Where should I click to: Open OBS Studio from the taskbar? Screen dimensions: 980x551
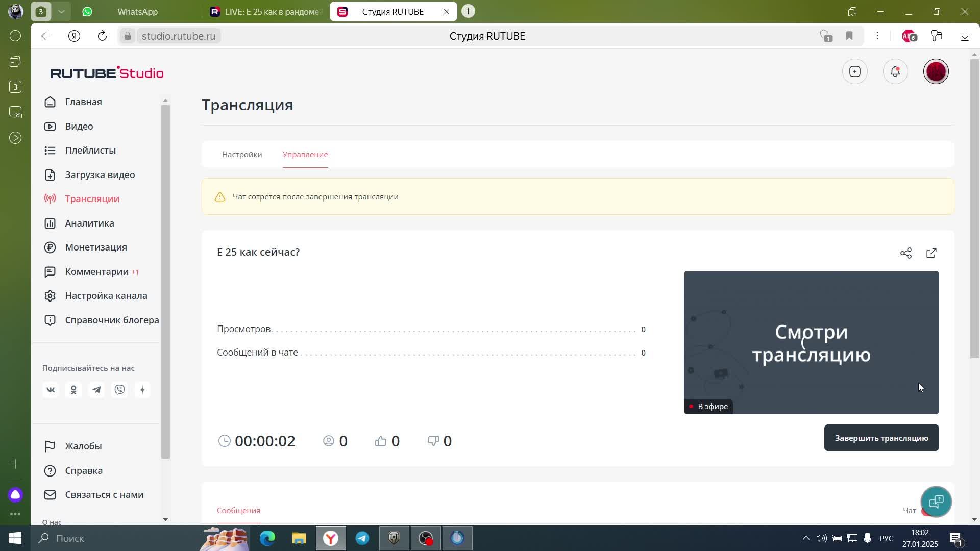[426, 538]
